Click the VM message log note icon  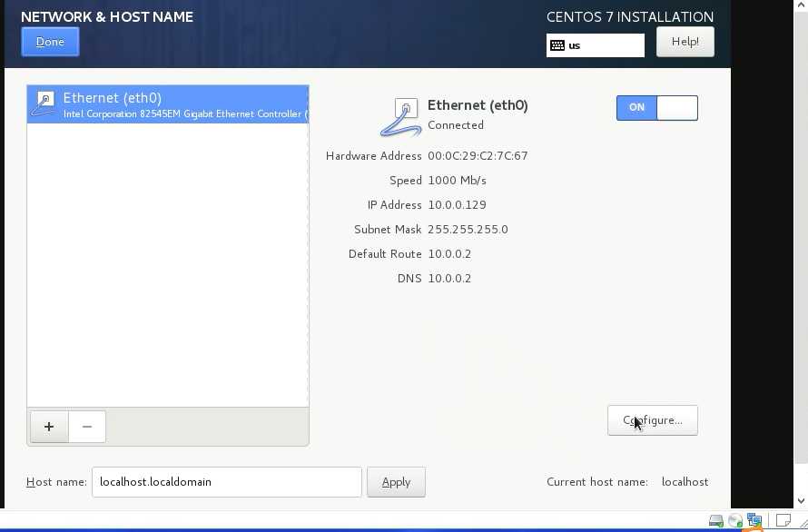tap(783, 521)
